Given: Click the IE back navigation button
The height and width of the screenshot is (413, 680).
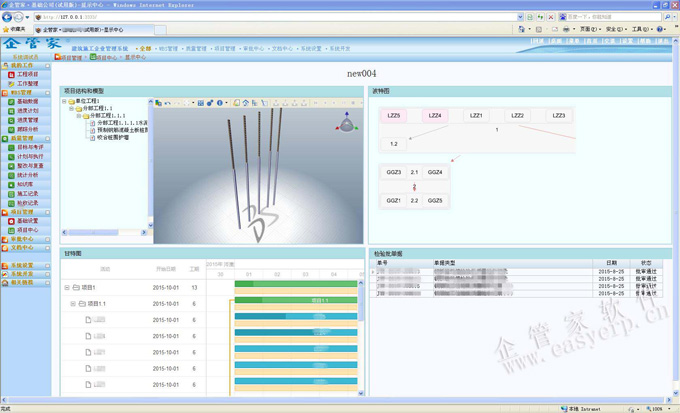Looking at the screenshot, I should click(9, 17).
